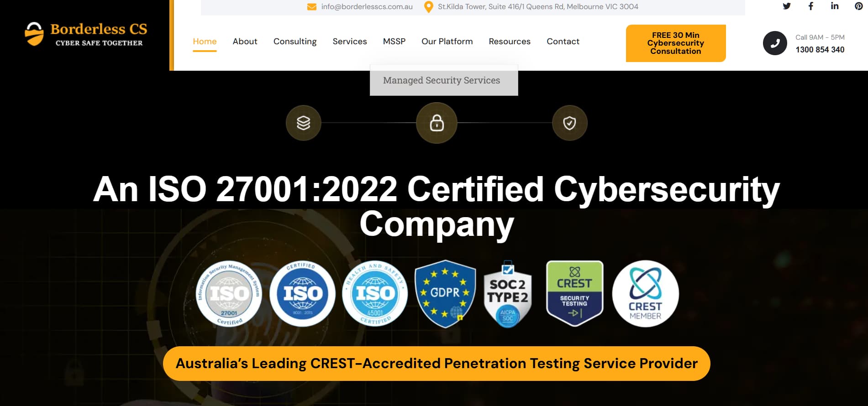Click the ISO 27001 Certified badge
Screen dimensions: 868x406
click(229, 294)
